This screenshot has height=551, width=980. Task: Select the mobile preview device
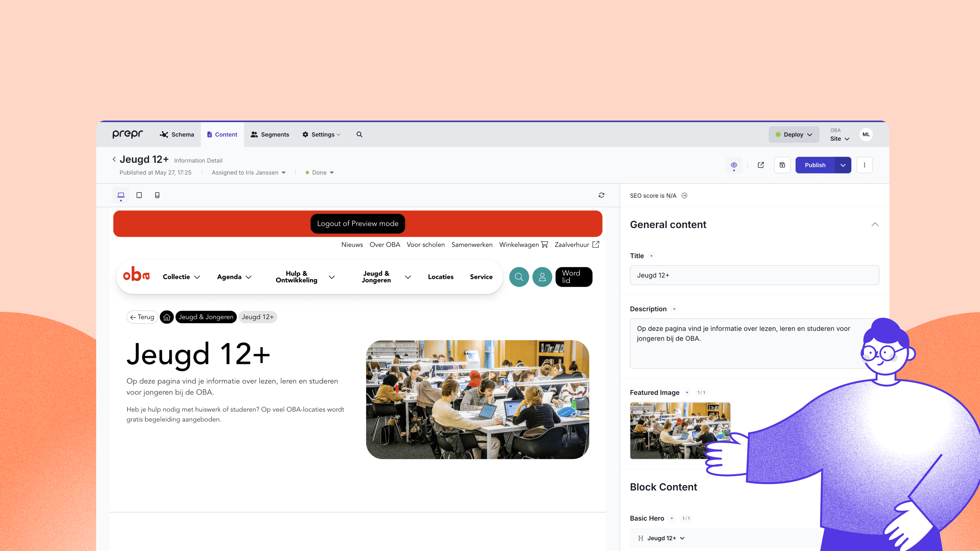pyautogui.click(x=157, y=196)
